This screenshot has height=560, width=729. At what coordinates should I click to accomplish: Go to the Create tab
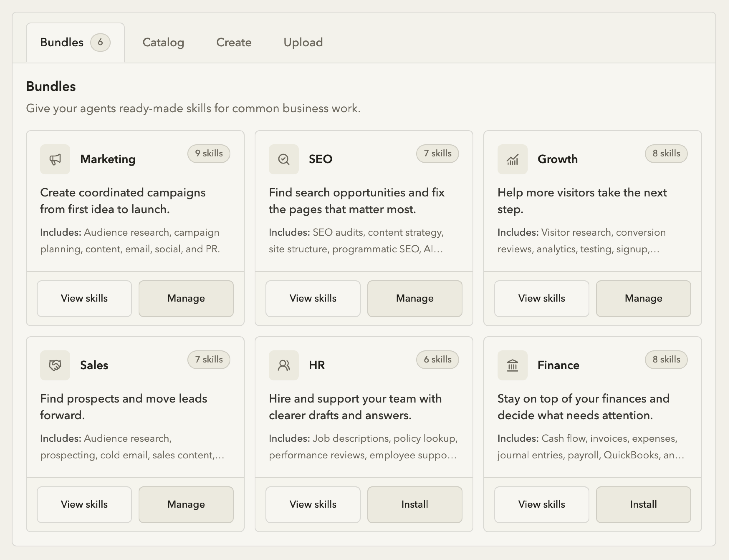click(x=234, y=43)
